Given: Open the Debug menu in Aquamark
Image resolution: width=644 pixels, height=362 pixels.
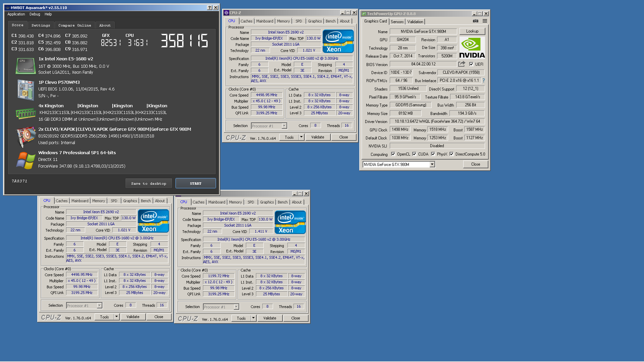Looking at the screenshot, I should coord(35,14).
